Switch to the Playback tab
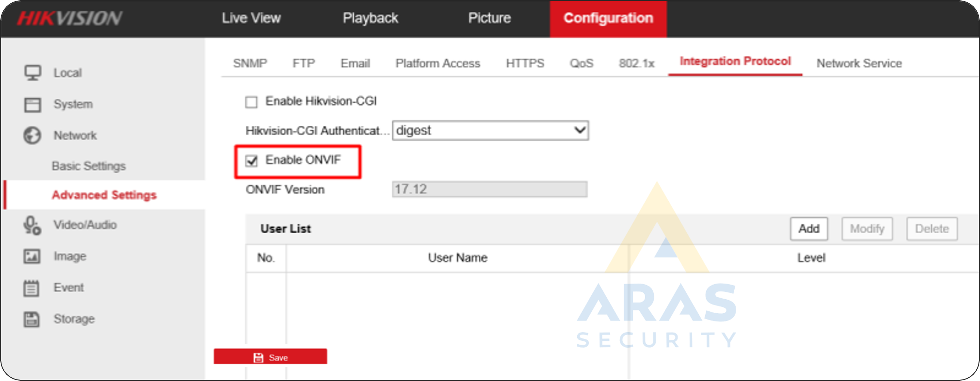The image size is (980, 381). click(370, 18)
